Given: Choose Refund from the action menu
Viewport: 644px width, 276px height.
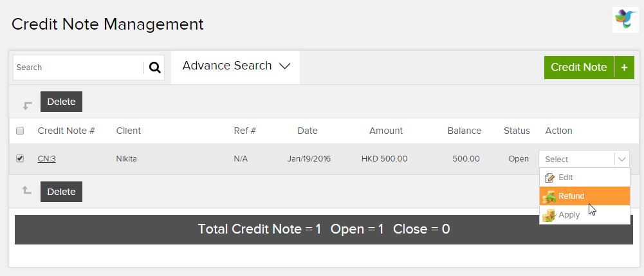Looking at the screenshot, I should pyautogui.click(x=584, y=196).
